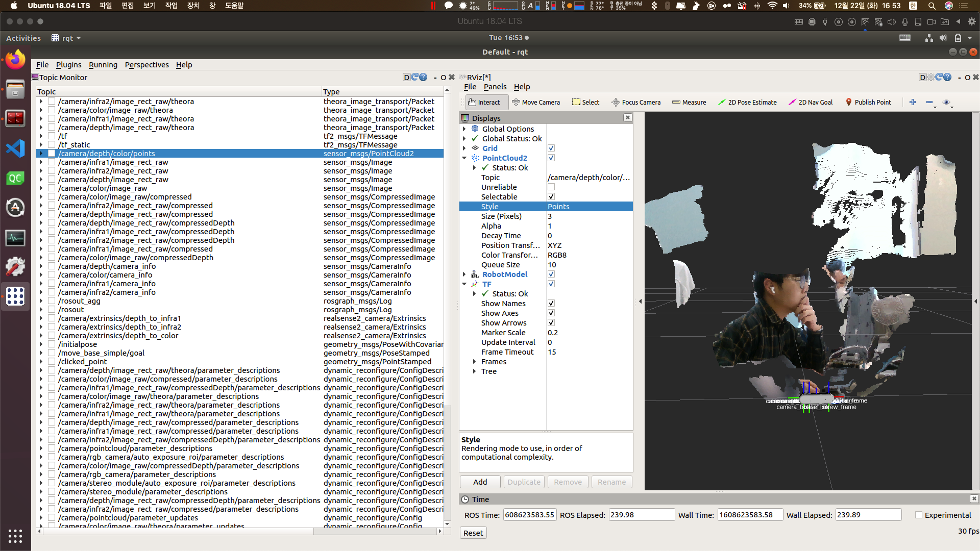This screenshot has height=551, width=980.
Task: Choose the 2D Pose Estimate tool
Action: pyautogui.click(x=747, y=102)
